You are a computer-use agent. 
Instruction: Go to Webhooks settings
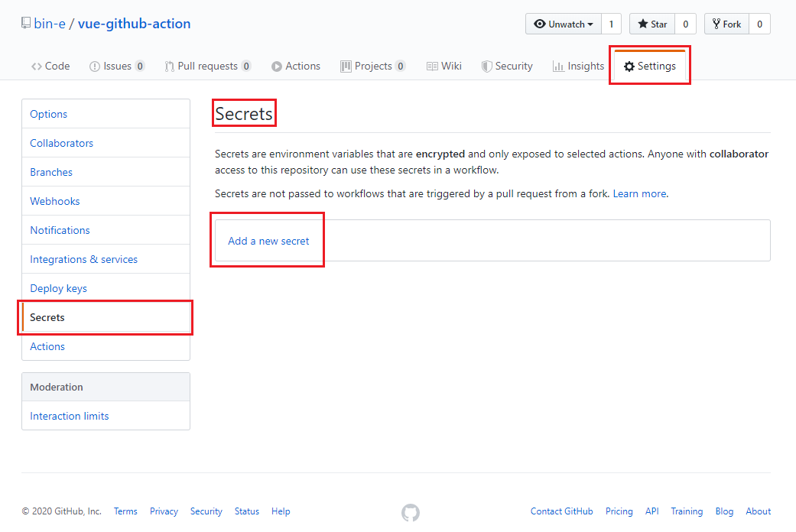coord(106,201)
